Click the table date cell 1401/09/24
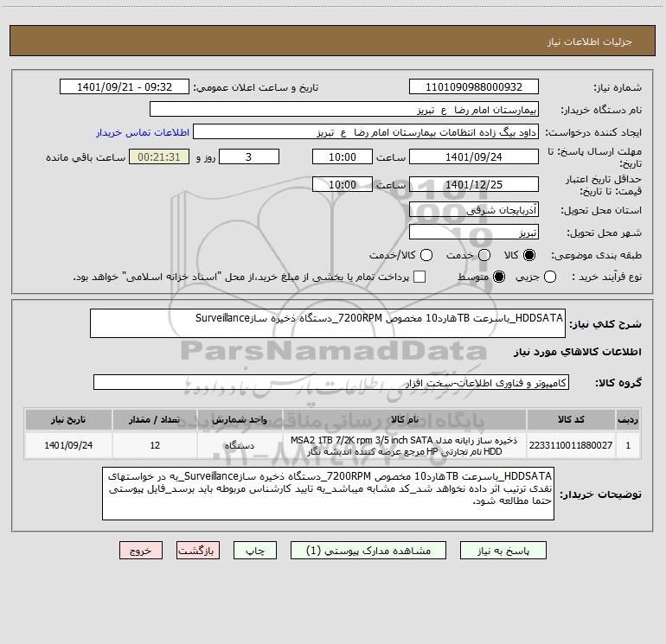Screen dimensions: 666x644 coord(68,445)
